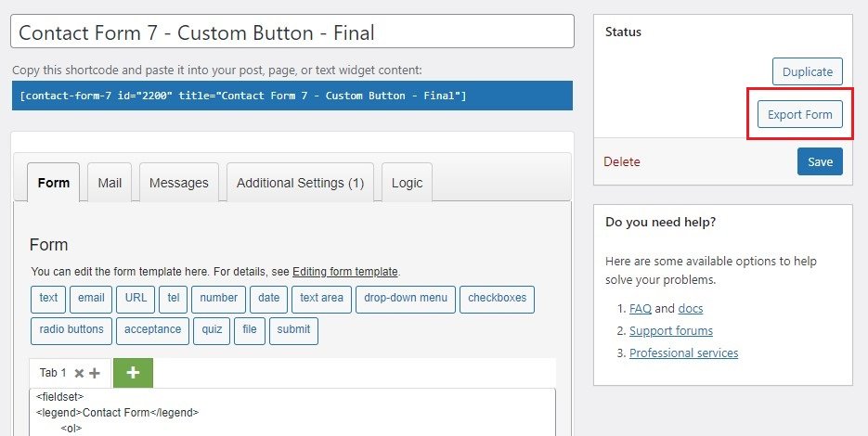868x436 pixels.
Task: Switch to the Mail tab
Action: (x=110, y=183)
